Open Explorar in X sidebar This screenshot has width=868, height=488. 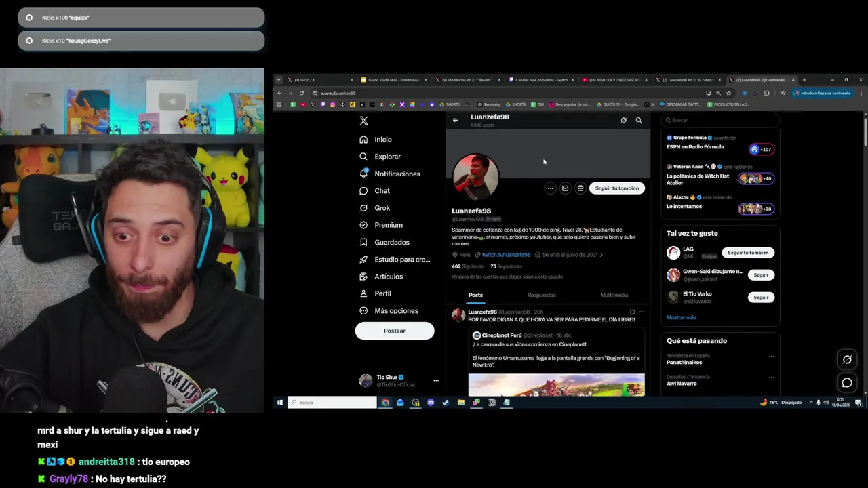[x=380, y=157]
